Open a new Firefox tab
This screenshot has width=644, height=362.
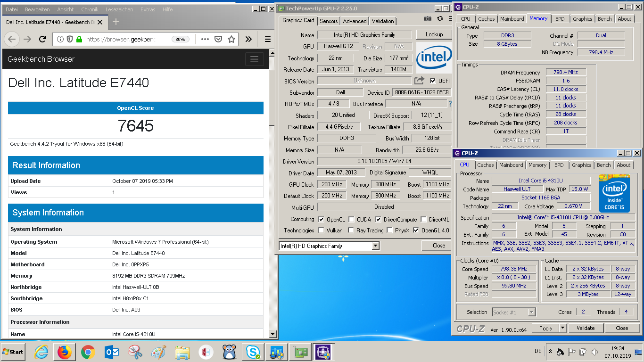point(116,22)
